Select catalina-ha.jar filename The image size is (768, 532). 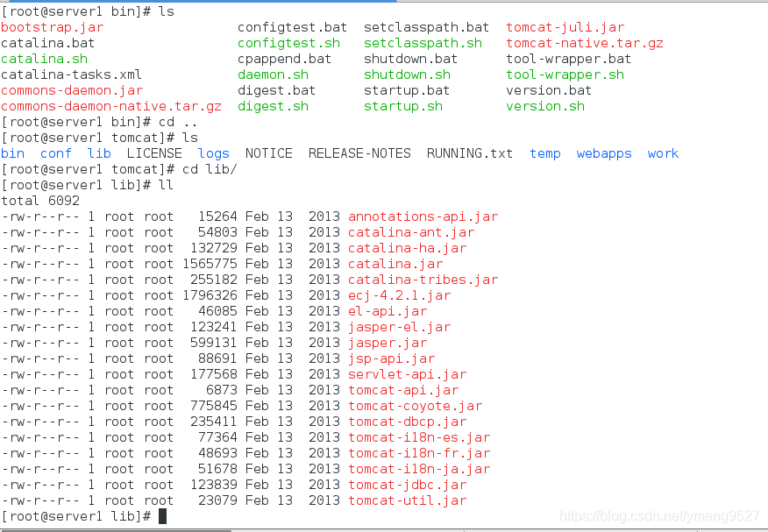click(408, 248)
